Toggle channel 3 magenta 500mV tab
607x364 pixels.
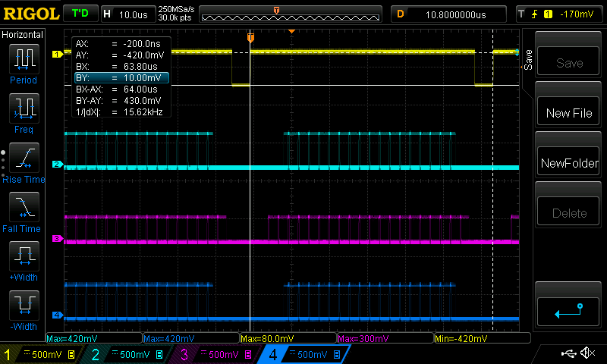tap(216, 354)
